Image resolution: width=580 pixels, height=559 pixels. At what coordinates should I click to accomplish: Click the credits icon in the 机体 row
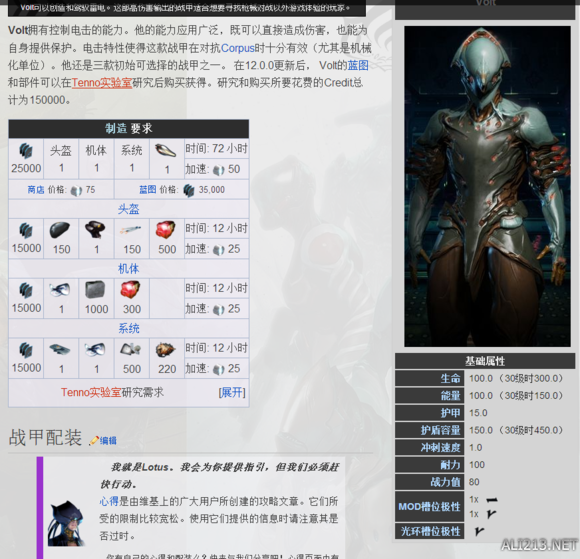26,290
